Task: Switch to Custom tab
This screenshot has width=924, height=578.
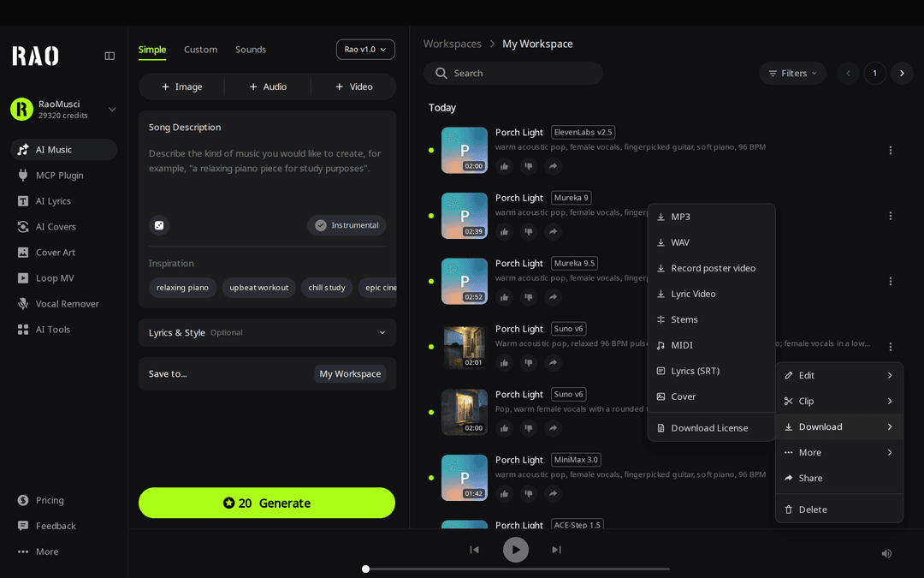Action: [200, 50]
